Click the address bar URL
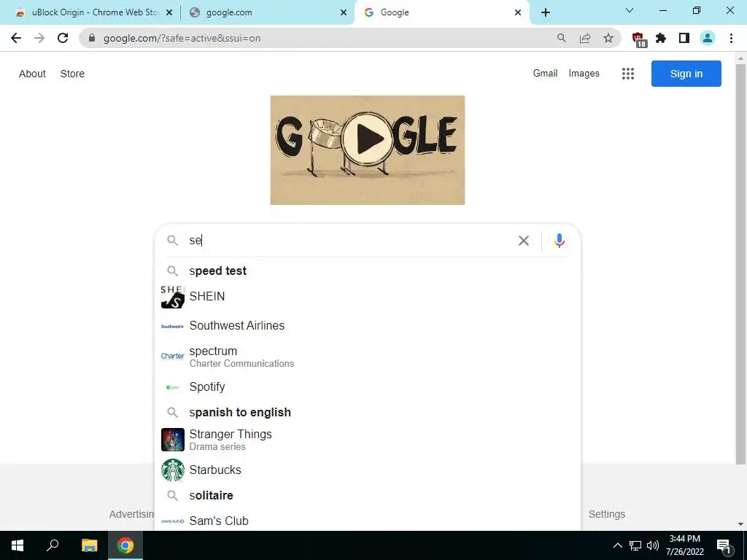747x560 pixels. tap(182, 38)
